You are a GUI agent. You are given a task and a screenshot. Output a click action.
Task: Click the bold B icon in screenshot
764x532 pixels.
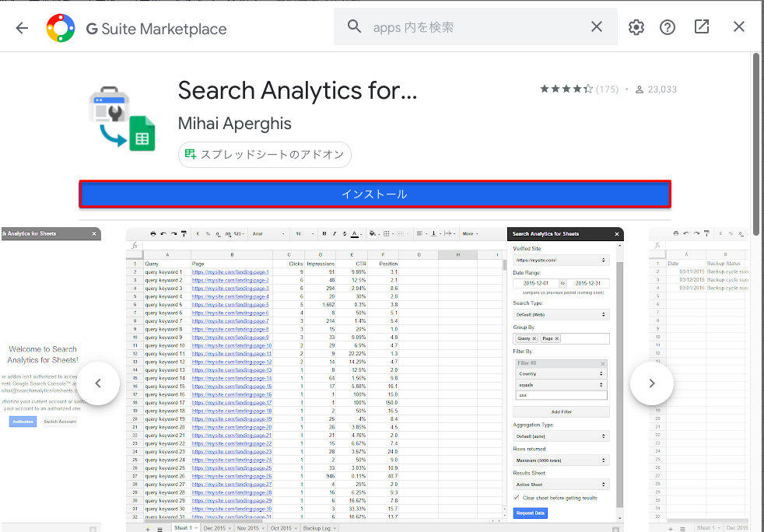[324, 234]
